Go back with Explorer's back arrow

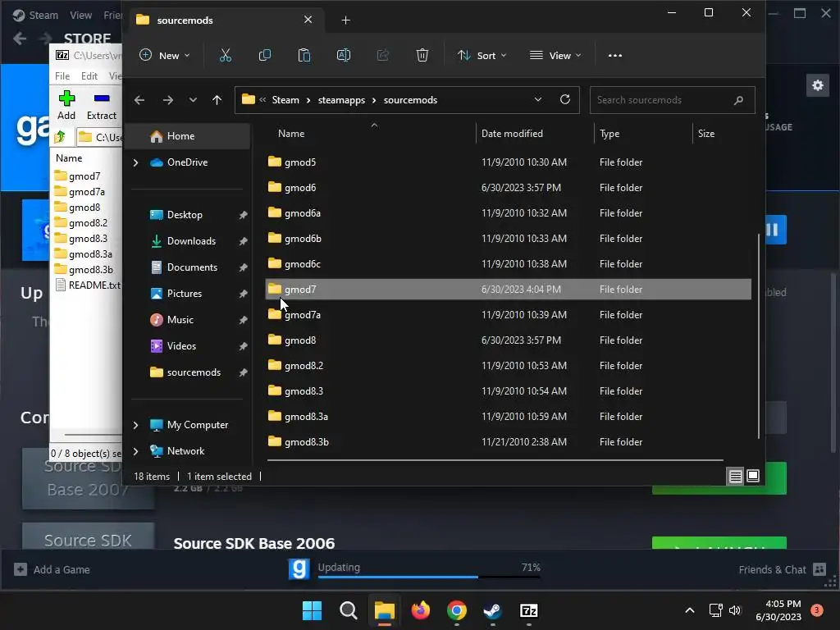coord(139,100)
